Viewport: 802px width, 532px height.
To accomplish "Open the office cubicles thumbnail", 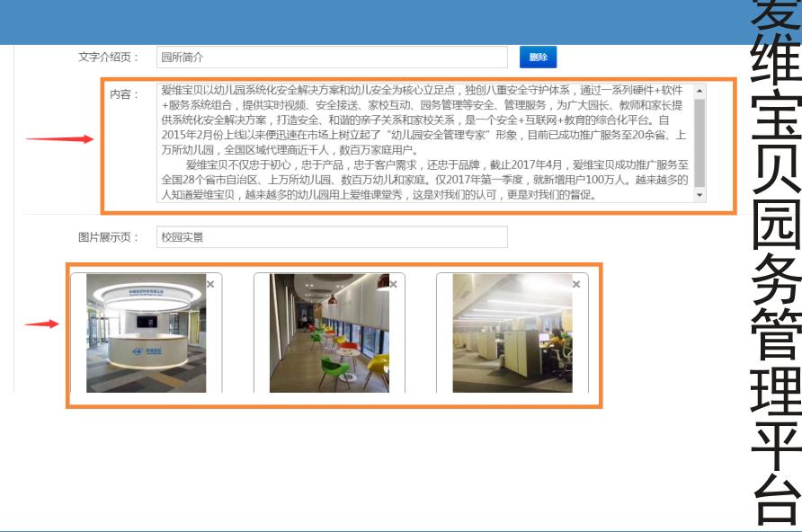I will [512, 333].
